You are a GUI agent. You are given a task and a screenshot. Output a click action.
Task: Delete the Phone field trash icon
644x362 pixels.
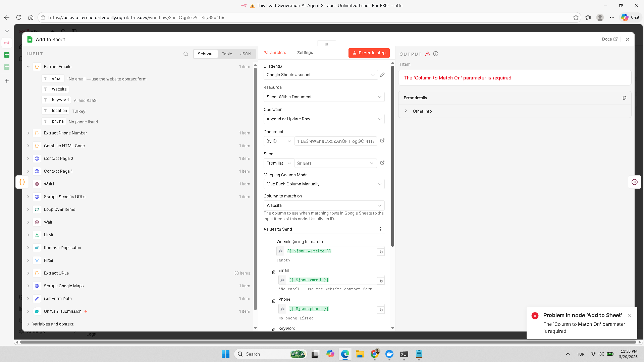274,301
